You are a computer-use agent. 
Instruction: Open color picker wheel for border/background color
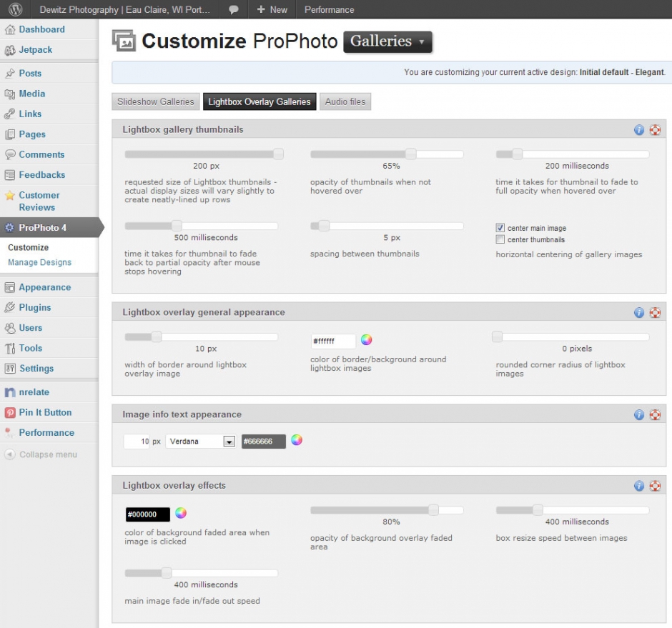coord(367,339)
